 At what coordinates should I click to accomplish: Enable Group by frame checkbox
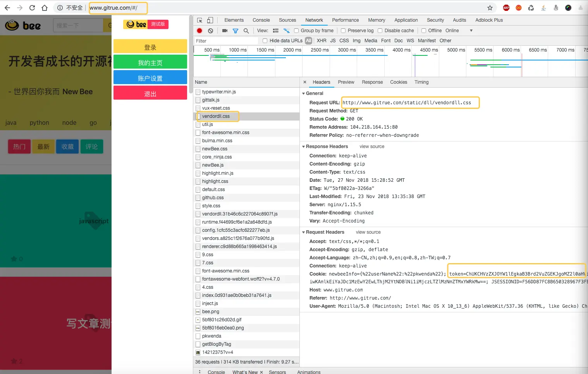pyautogui.click(x=296, y=31)
